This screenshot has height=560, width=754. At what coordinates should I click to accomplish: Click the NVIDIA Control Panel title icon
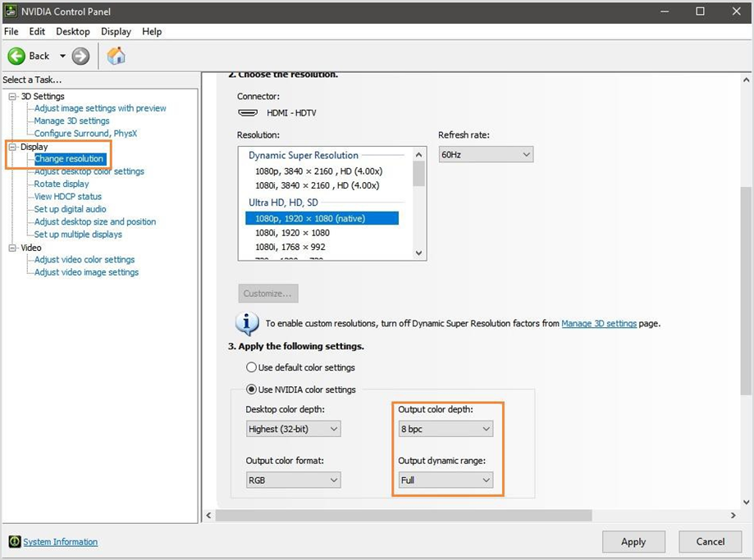click(x=11, y=11)
